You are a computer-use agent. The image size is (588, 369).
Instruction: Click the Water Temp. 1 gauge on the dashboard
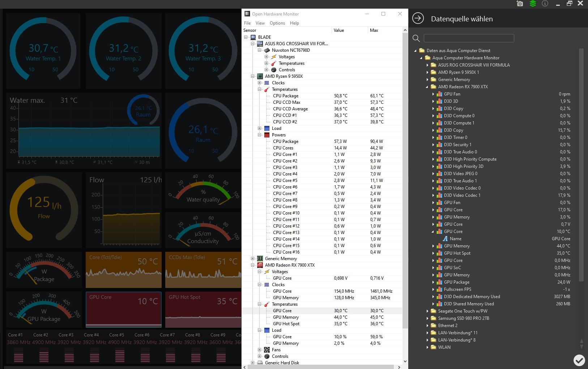43,51
